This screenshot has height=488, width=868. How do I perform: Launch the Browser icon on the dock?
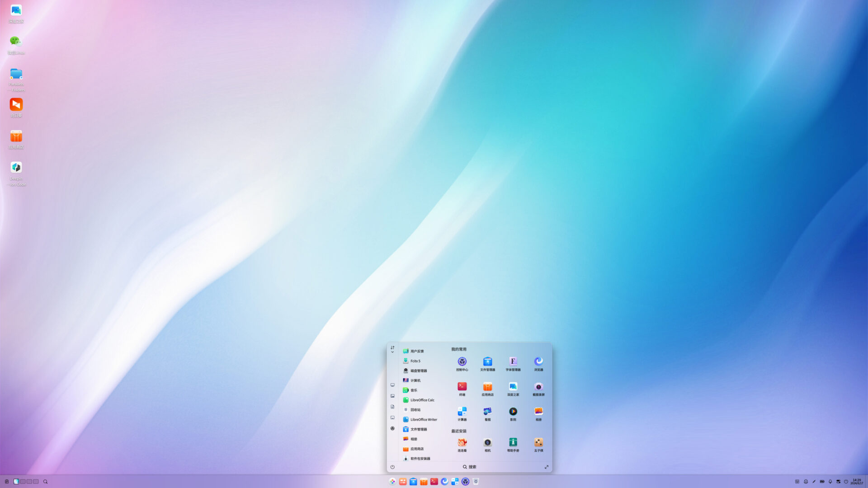coord(445,482)
